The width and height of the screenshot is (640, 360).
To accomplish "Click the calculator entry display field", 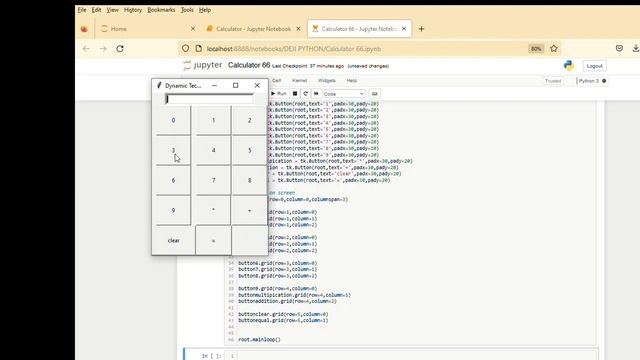I will (x=209, y=99).
